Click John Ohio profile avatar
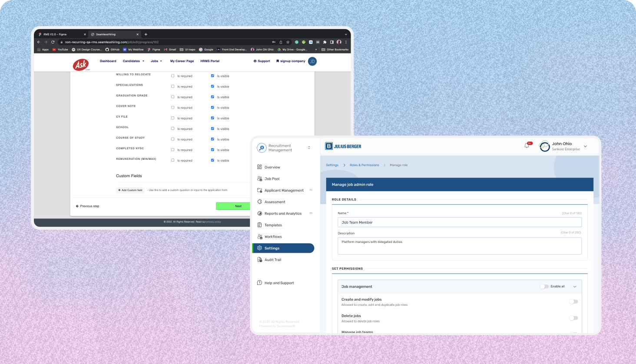 (545, 146)
